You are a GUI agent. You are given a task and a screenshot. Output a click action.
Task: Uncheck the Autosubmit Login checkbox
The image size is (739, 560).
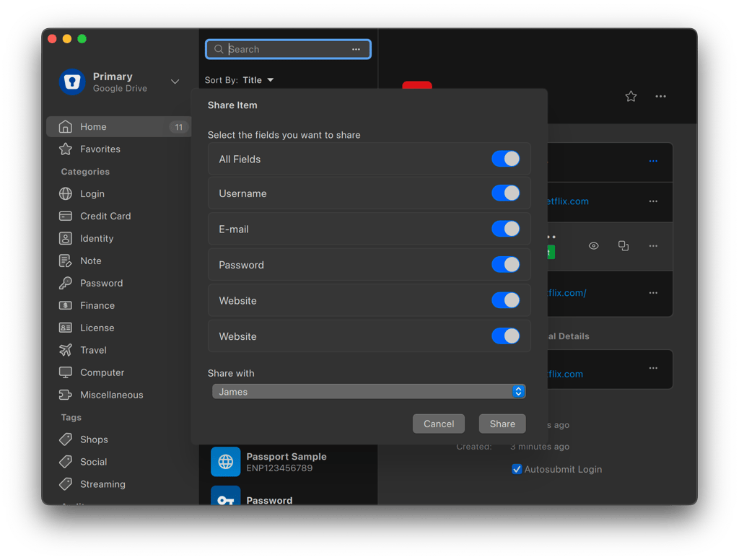click(517, 469)
